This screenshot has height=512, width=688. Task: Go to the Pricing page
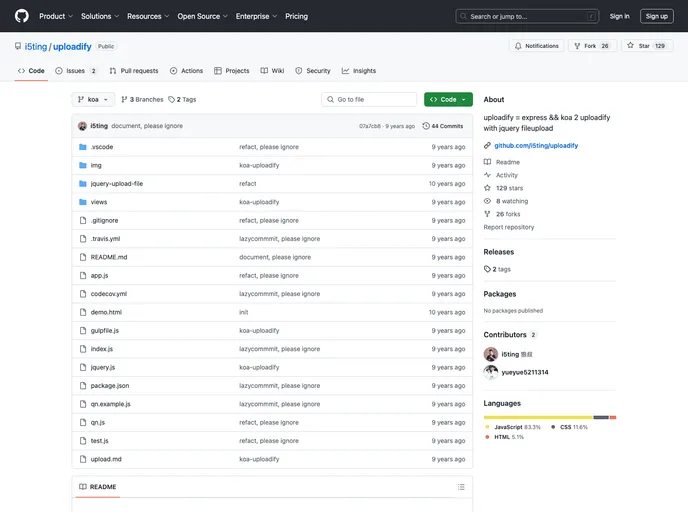pos(297,16)
